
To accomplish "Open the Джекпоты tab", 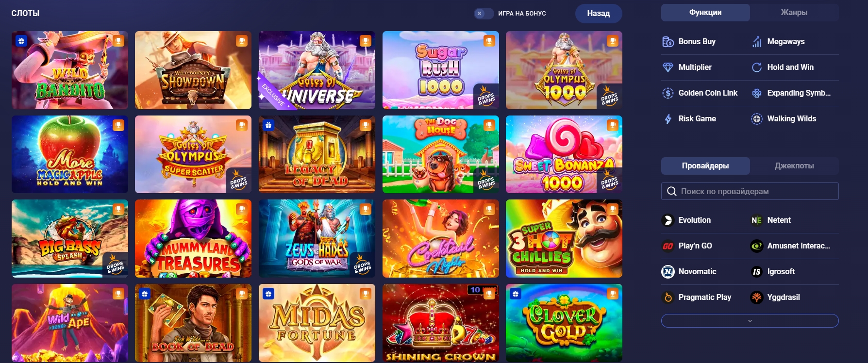I will click(794, 166).
